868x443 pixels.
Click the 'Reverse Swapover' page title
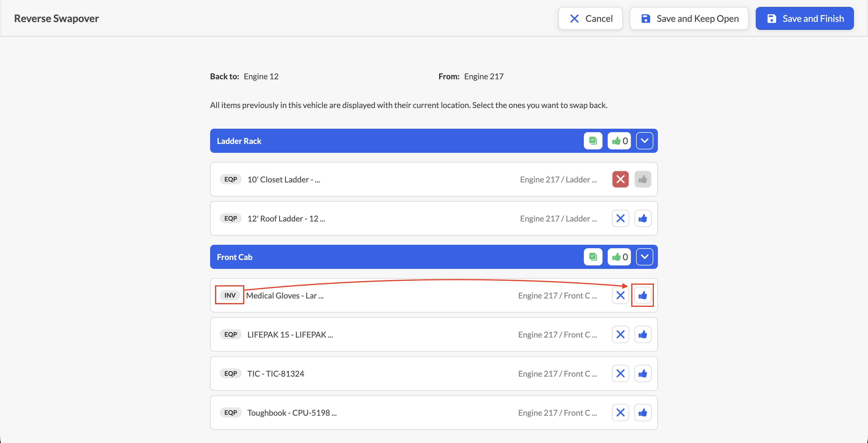pyautogui.click(x=57, y=19)
